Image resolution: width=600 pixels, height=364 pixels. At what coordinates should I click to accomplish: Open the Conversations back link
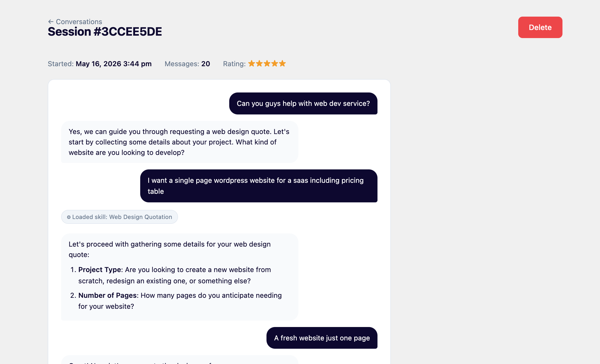(x=75, y=22)
